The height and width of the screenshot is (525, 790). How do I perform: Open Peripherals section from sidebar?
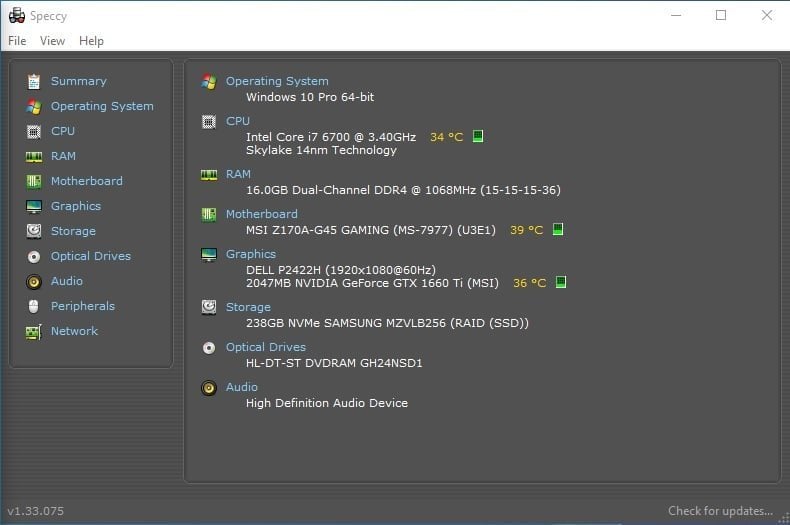point(83,306)
